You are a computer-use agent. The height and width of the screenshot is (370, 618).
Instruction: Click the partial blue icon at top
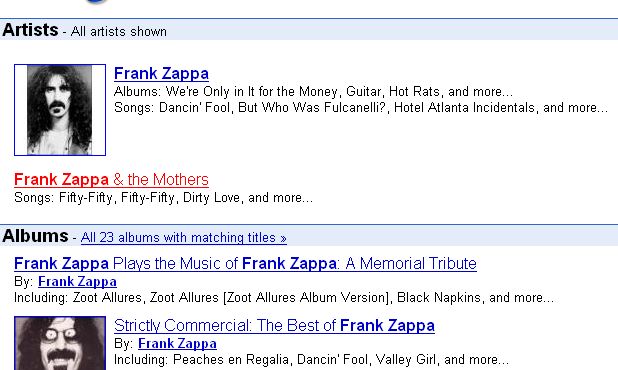[97, 2]
